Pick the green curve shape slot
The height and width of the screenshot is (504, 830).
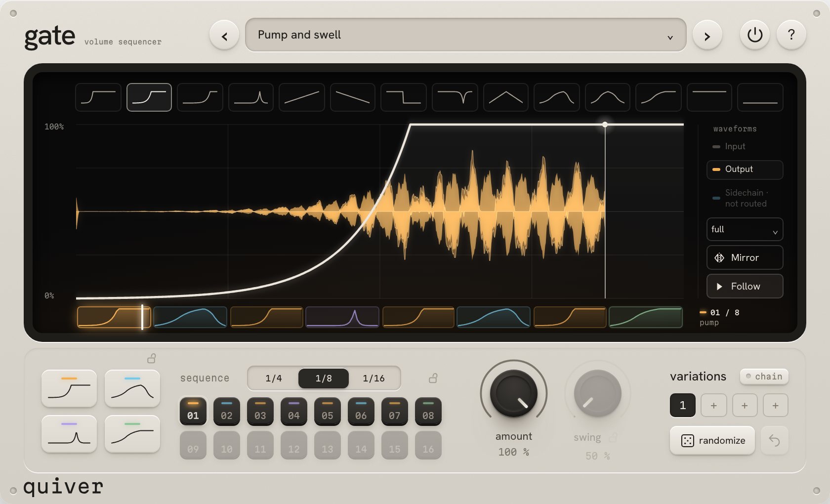point(132,434)
